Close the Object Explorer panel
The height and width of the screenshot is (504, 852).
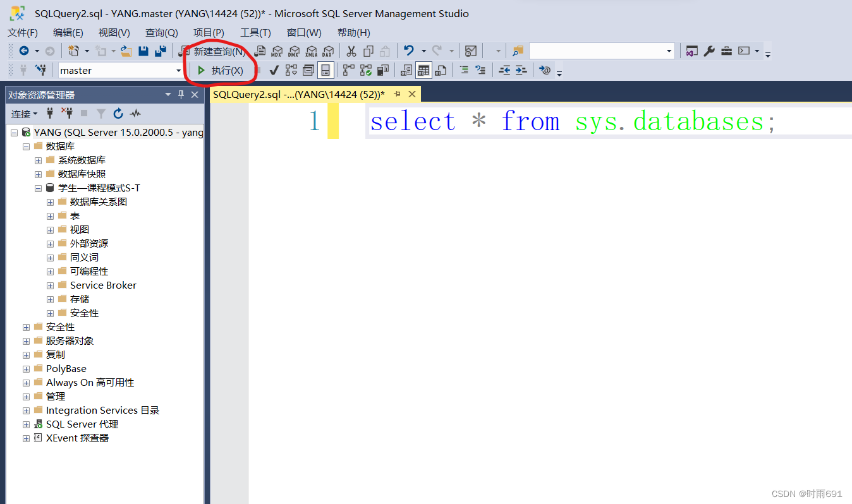(194, 95)
